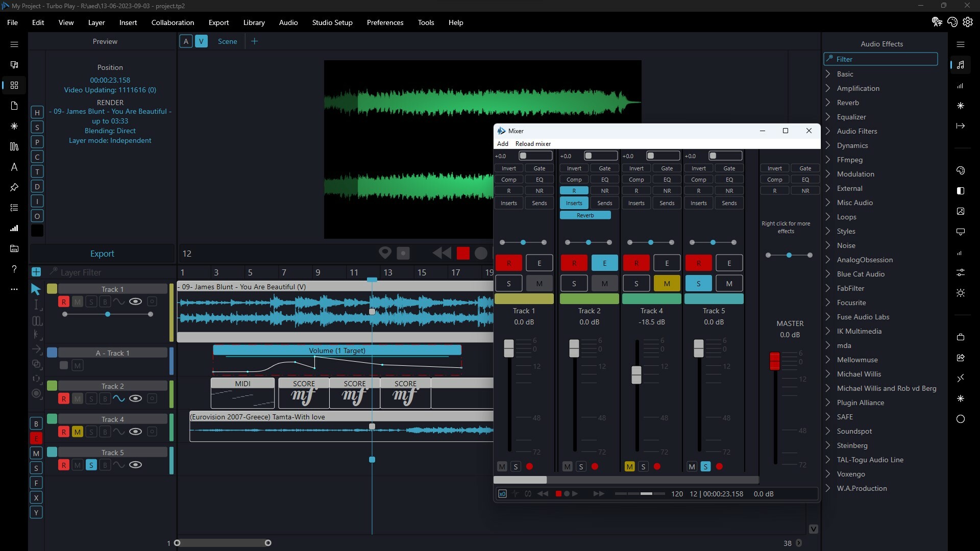Select the arrow selection tool above the timeline
This screenshot has height=551, width=980.
(36, 289)
